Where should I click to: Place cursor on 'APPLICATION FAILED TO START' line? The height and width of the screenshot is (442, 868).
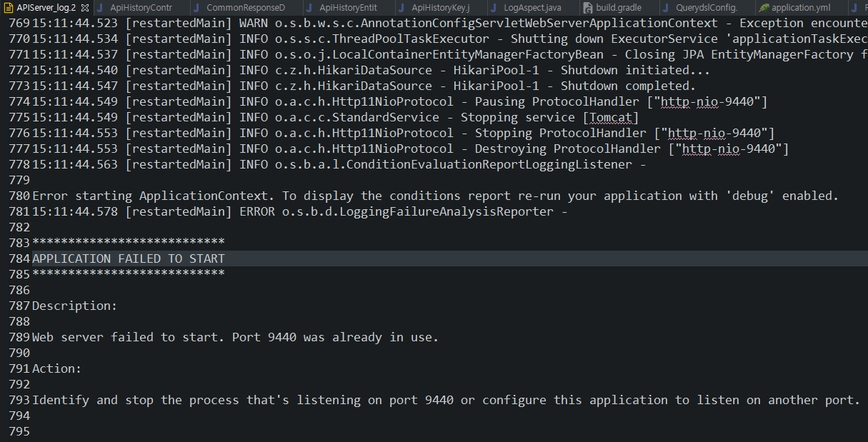coord(129,258)
